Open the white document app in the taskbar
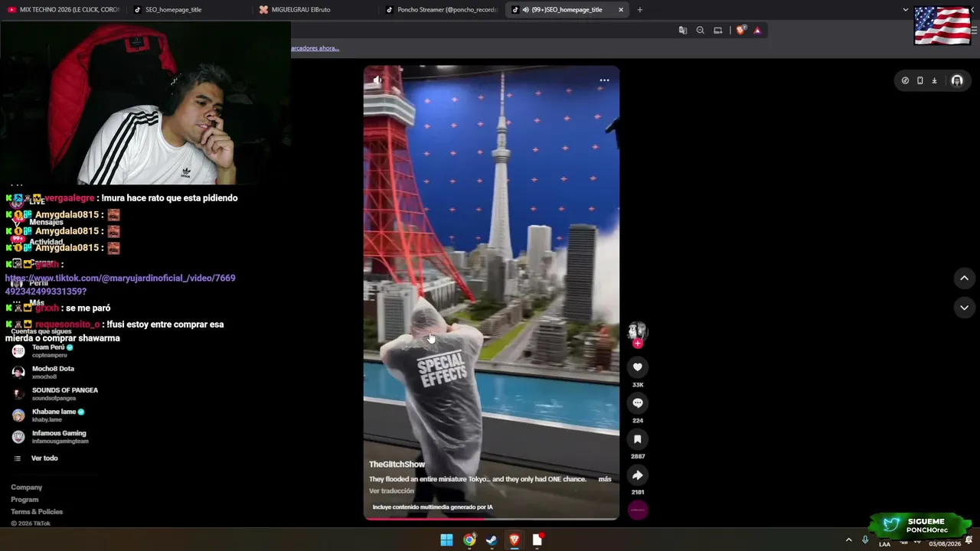Screen dimensions: 980x551 point(537,540)
